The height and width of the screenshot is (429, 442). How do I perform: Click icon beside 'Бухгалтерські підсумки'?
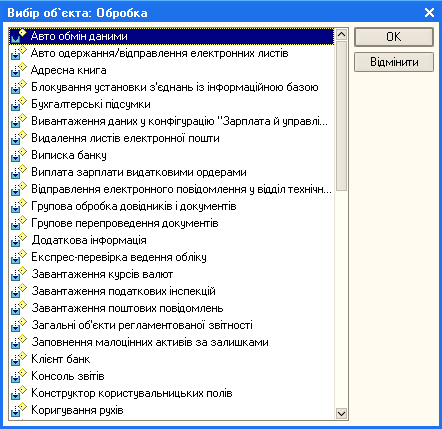[18, 104]
